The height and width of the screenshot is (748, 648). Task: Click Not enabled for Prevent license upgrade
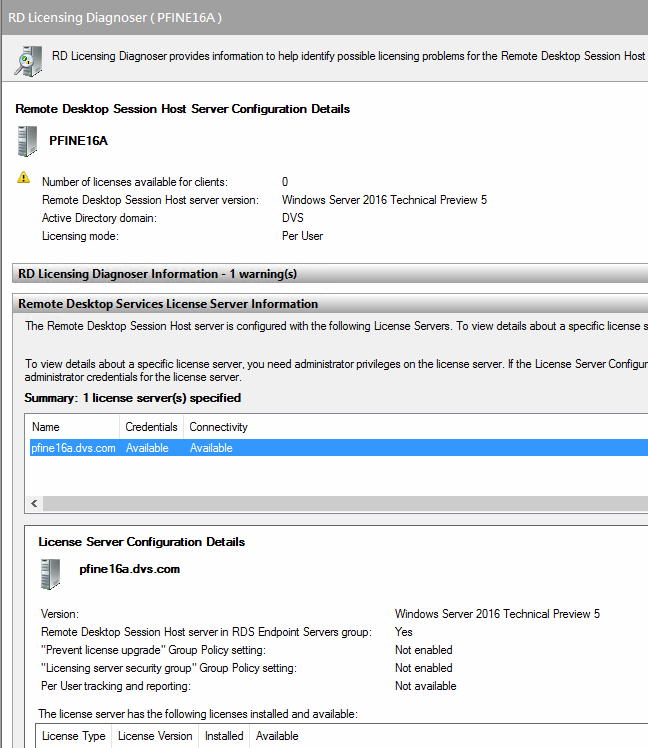click(423, 650)
